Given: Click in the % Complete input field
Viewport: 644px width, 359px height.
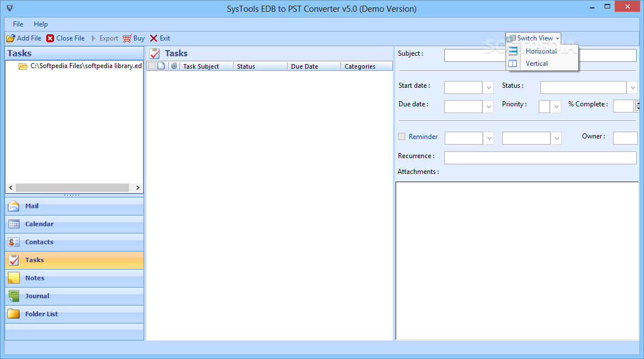Looking at the screenshot, I should pyautogui.click(x=624, y=106).
